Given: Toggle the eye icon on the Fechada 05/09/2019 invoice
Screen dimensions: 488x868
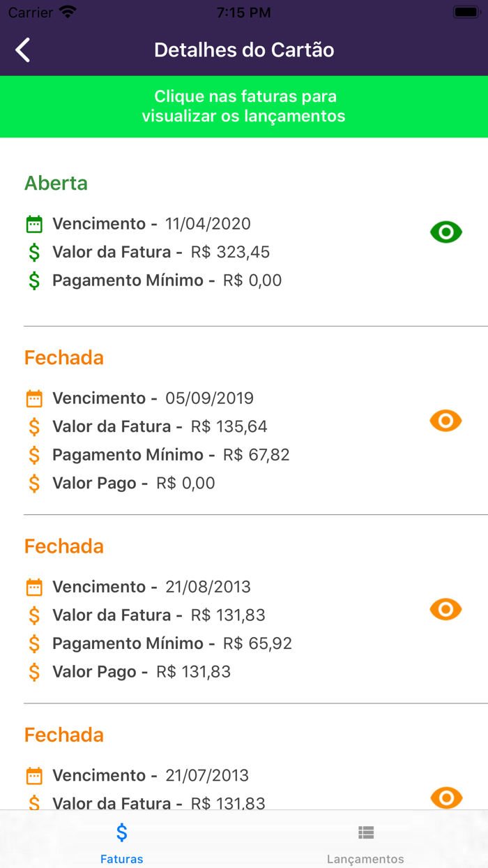Looking at the screenshot, I should pyautogui.click(x=445, y=420).
